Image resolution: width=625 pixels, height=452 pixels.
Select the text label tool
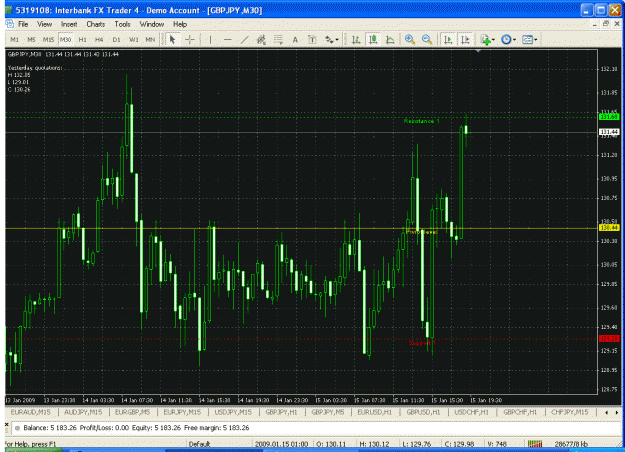(x=312, y=39)
